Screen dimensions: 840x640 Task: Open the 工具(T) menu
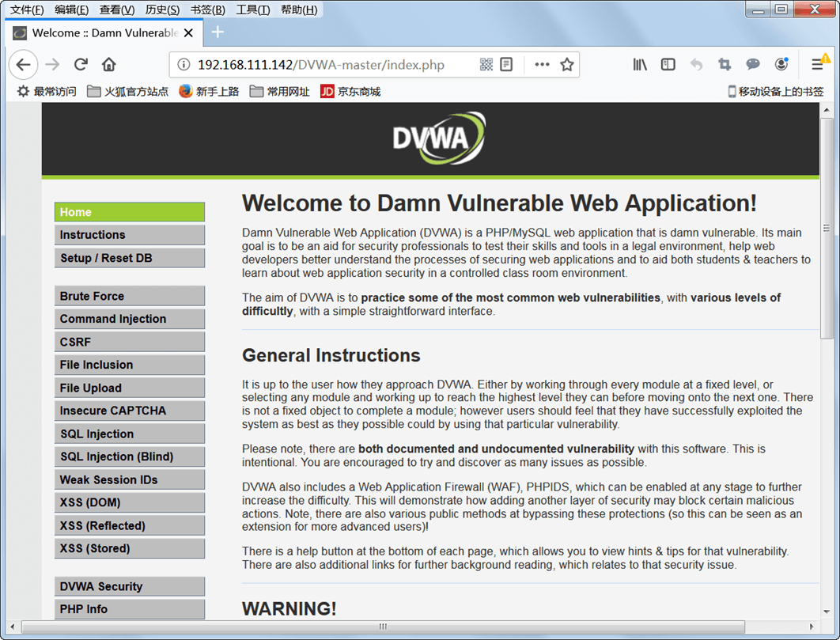pos(253,9)
